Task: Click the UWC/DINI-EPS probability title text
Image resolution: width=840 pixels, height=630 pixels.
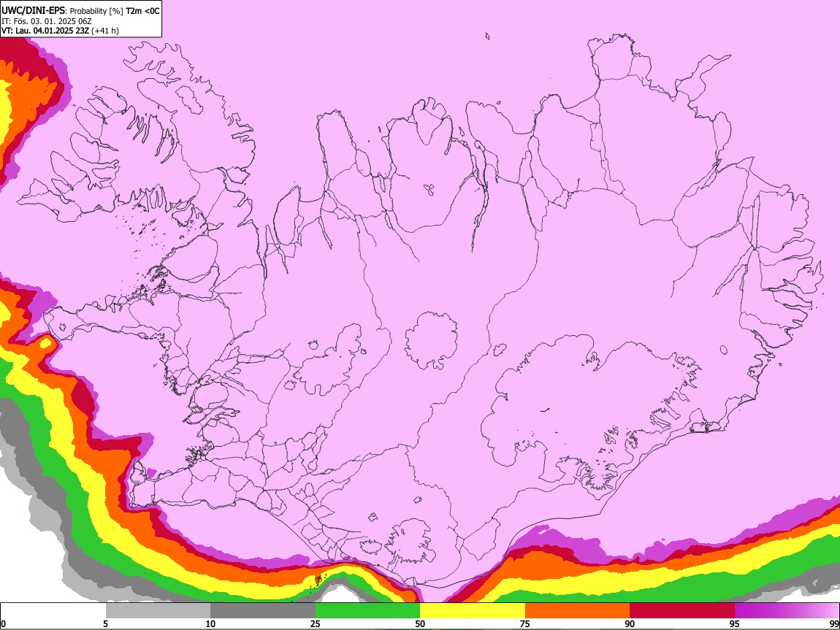Action: (x=80, y=11)
